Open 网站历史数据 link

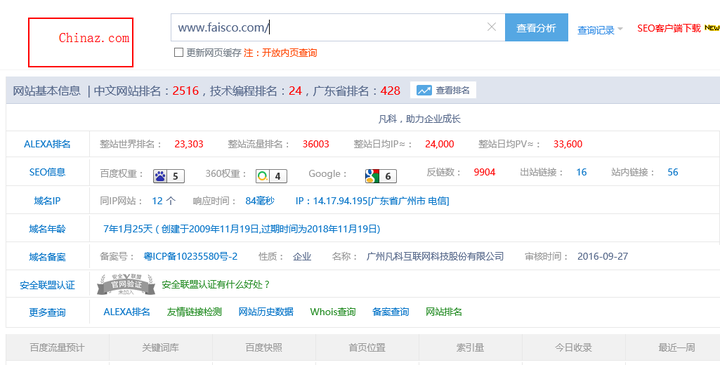point(266,312)
